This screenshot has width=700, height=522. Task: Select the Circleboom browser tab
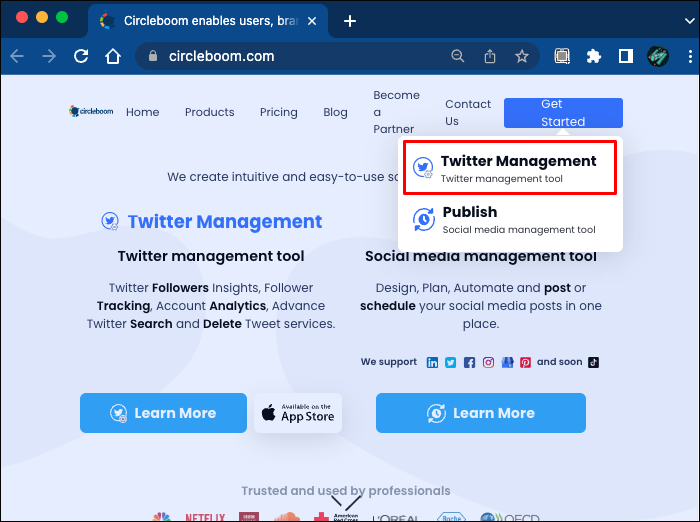click(x=208, y=21)
